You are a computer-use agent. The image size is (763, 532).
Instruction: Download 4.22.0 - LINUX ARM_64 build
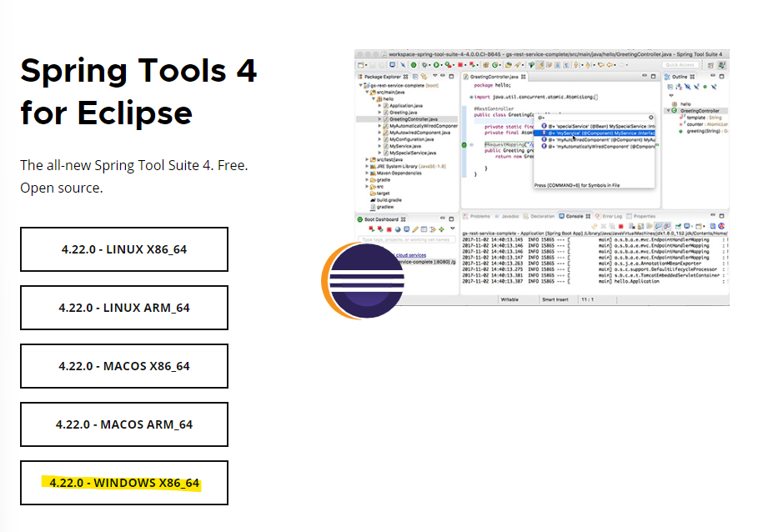[124, 308]
